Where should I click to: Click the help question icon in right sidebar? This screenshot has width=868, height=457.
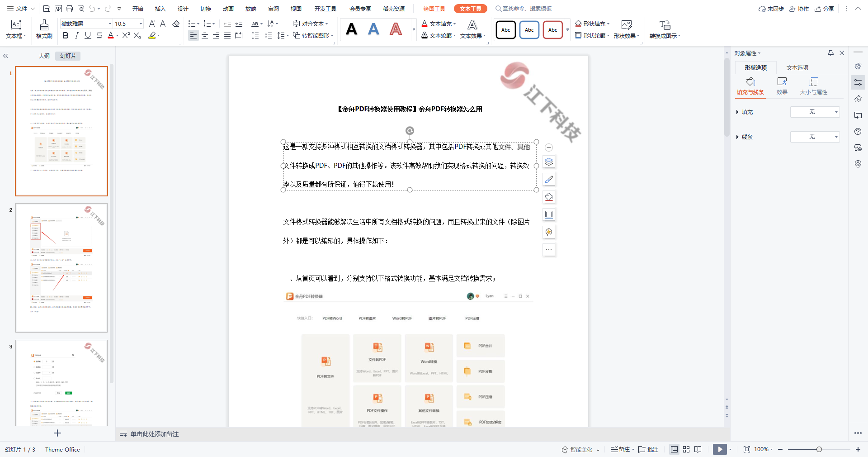click(x=858, y=131)
